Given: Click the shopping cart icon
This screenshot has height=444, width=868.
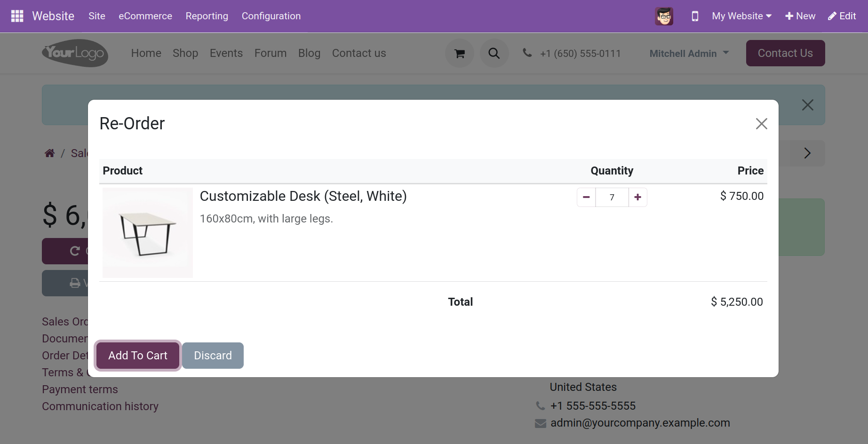Looking at the screenshot, I should (x=460, y=54).
